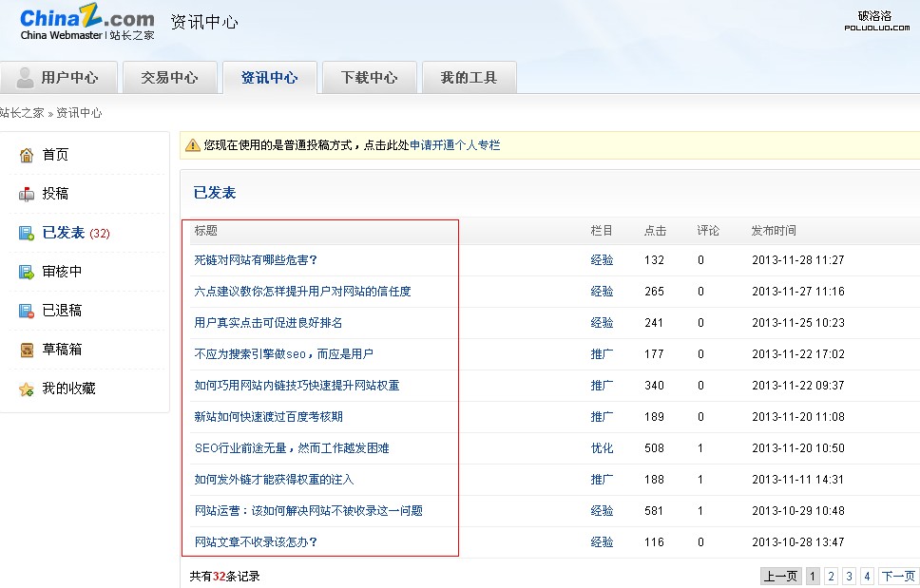Screen dimensions: 920x588
Task: Select 已发表 in the sidebar
Action: tap(64, 233)
